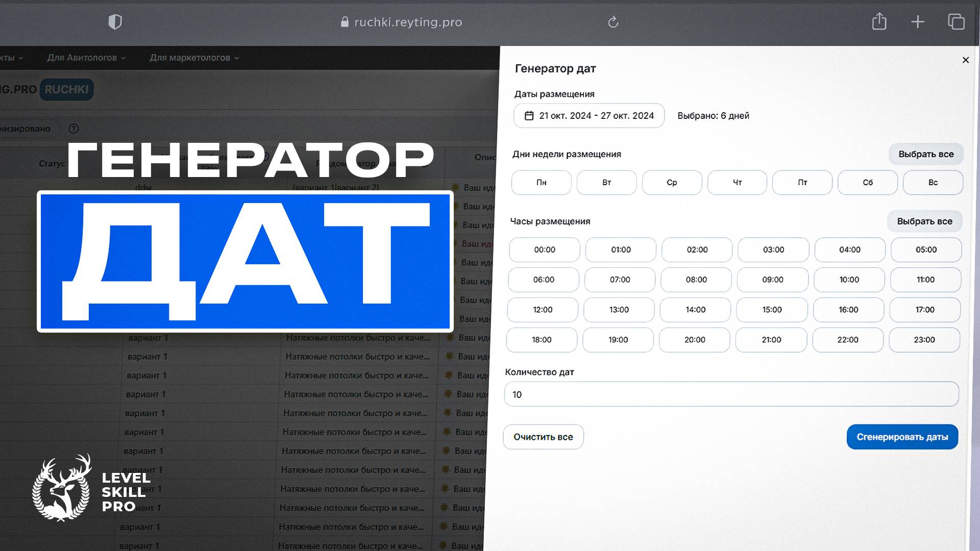980x551 pixels.
Task: Select all weekdays via Выбрать все
Action: pos(925,154)
